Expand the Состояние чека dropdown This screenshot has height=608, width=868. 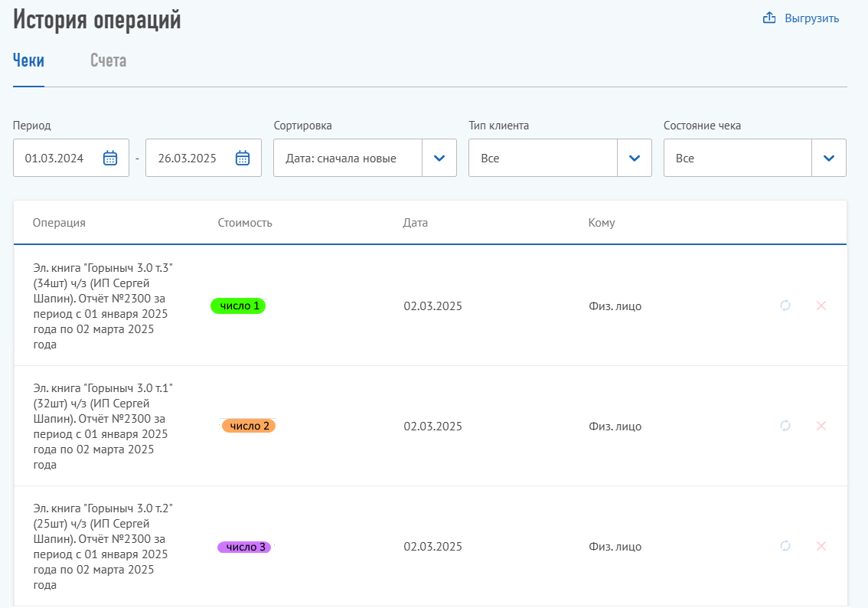828,159
